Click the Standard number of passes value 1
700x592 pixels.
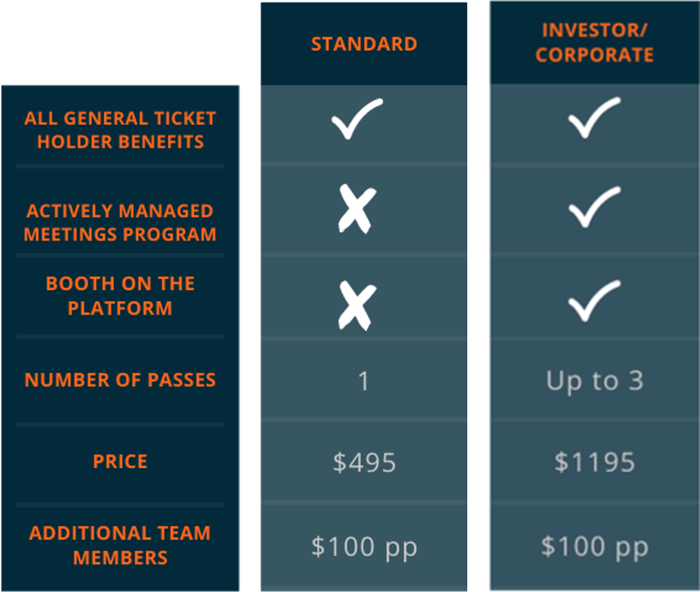[363, 382]
